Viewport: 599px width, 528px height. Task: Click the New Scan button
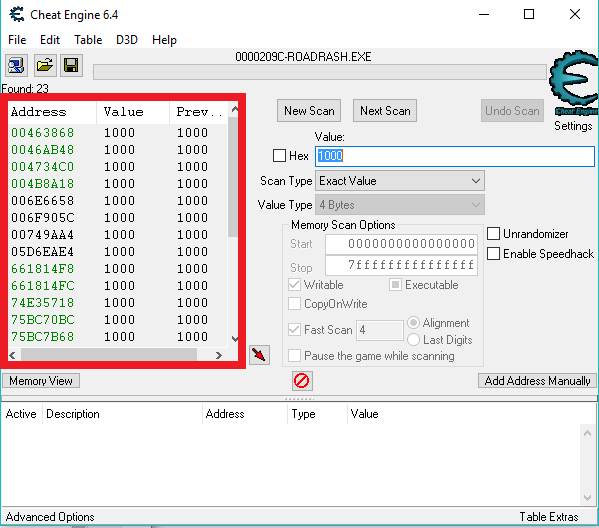309,111
